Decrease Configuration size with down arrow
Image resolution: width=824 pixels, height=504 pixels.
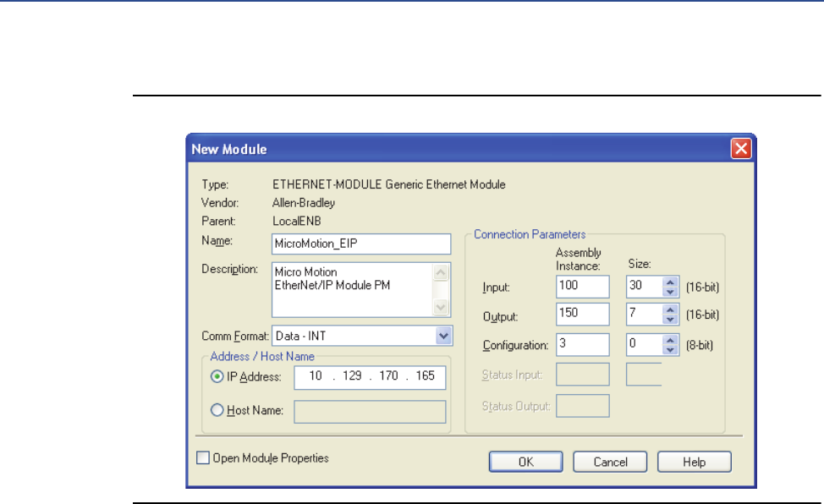pos(671,348)
